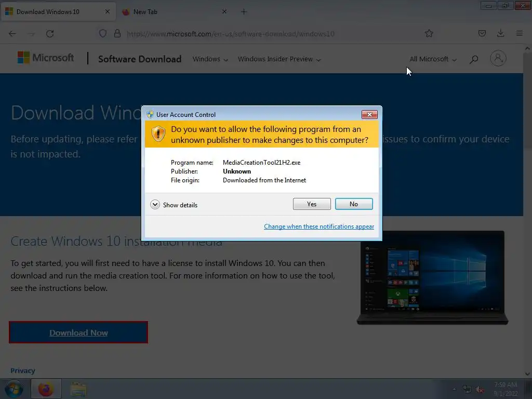Expand the Windows dropdown menu

click(210, 59)
